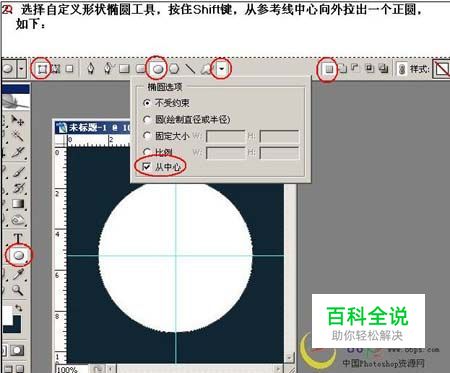Click the 比例 H input field

pyautogui.click(x=279, y=153)
